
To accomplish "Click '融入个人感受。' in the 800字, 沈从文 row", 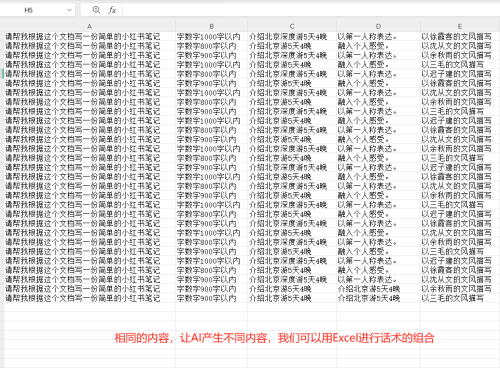I will pos(363,46).
